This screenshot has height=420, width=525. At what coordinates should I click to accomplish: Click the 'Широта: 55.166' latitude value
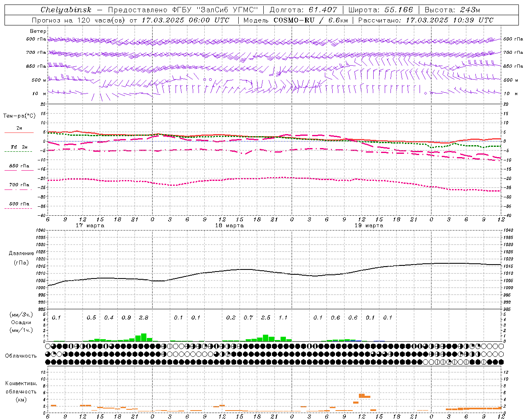pos(380,10)
